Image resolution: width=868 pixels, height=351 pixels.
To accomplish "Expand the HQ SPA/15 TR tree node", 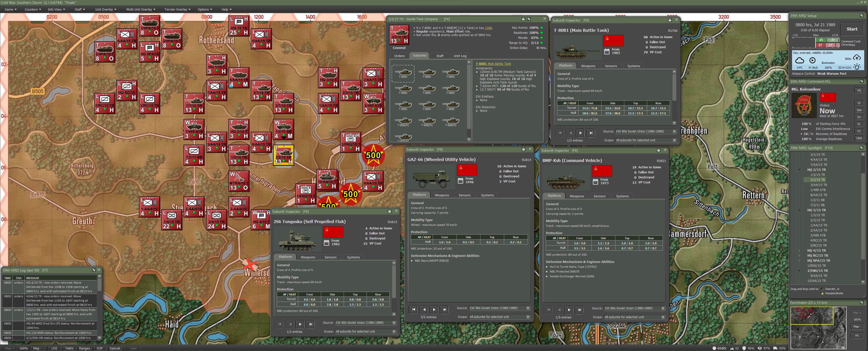I will point(799,261).
